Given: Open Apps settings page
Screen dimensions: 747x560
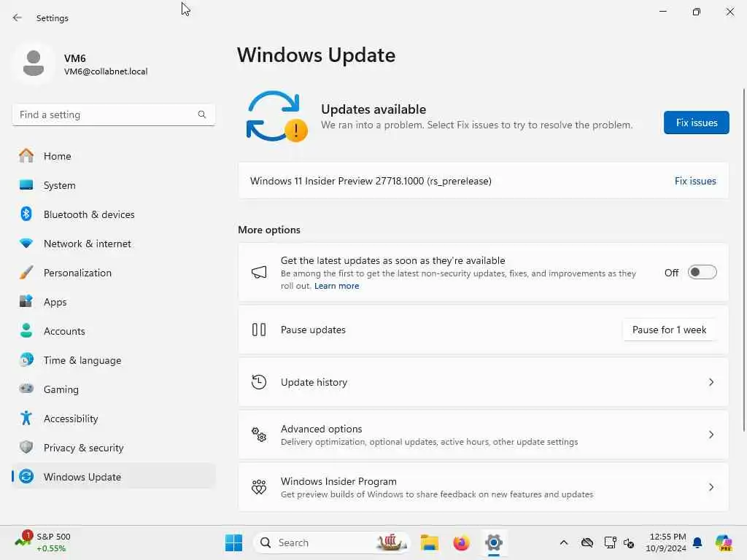Looking at the screenshot, I should (113, 302).
